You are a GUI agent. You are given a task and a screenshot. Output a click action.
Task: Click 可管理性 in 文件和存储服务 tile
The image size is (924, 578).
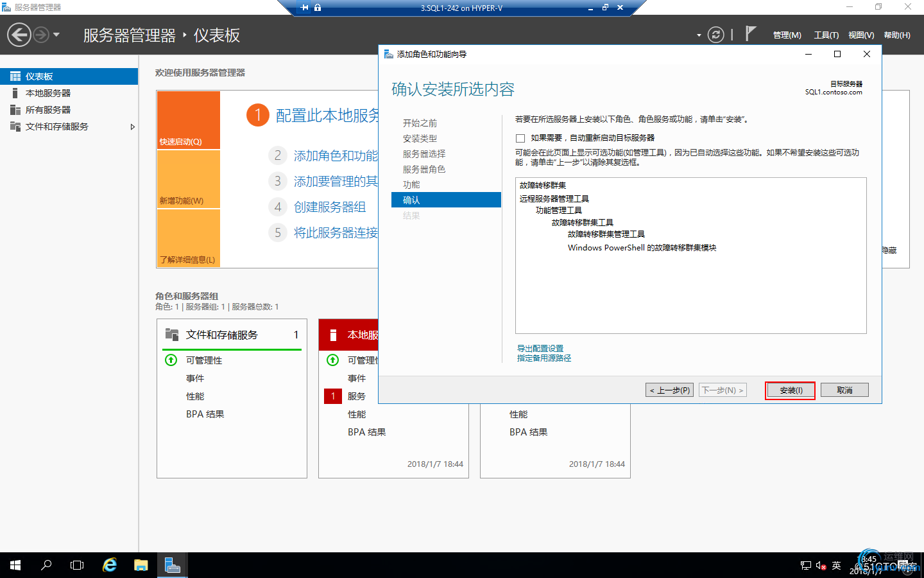pos(204,360)
